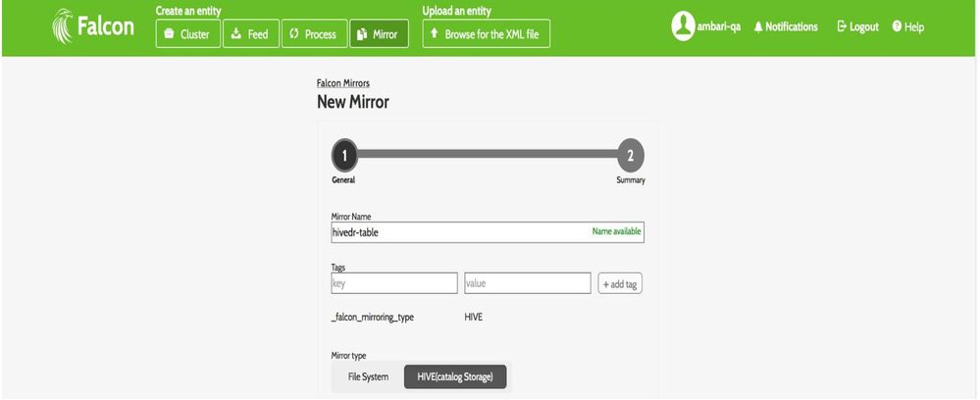
Task: Select wizard step 1 General
Action: [x=344, y=156]
